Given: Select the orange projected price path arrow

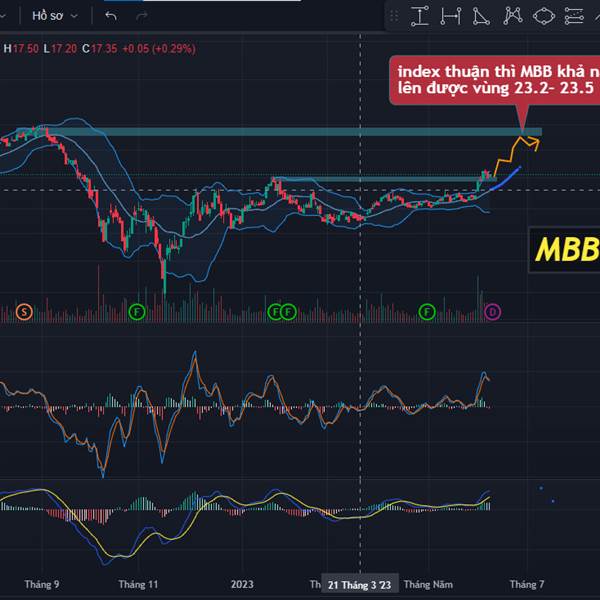Looking at the screenshot, I should coord(516,155).
